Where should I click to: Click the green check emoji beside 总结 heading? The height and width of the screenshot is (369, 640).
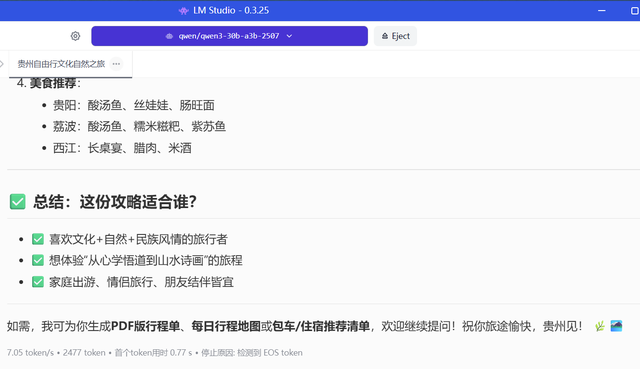click(x=18, y=202)
